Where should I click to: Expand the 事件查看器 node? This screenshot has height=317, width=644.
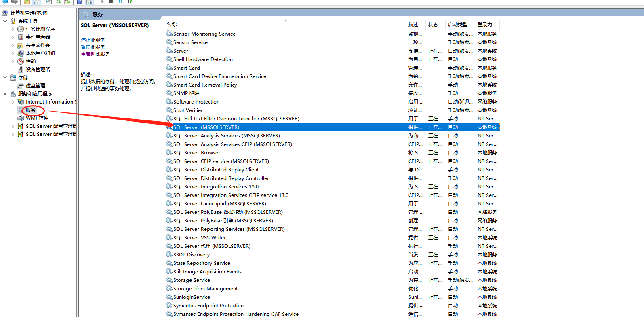click(x=13, y=37)
